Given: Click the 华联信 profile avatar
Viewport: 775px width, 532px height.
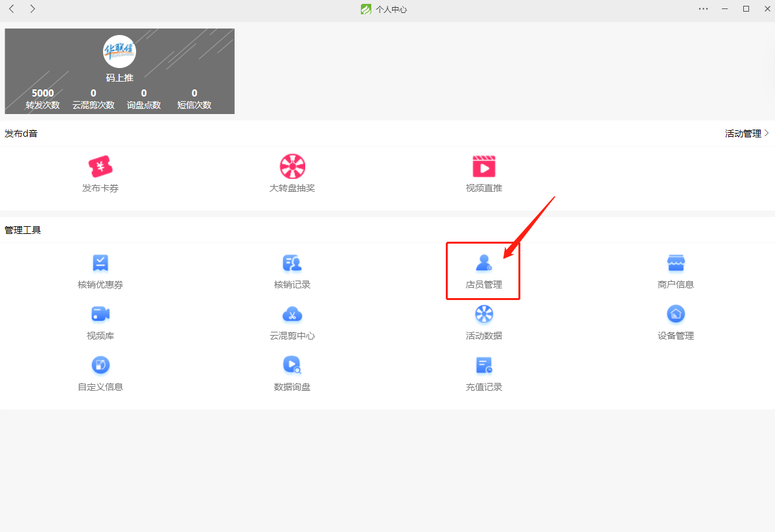Looking at the screenshot, I should pyautogui.click(x=119, y=51).
